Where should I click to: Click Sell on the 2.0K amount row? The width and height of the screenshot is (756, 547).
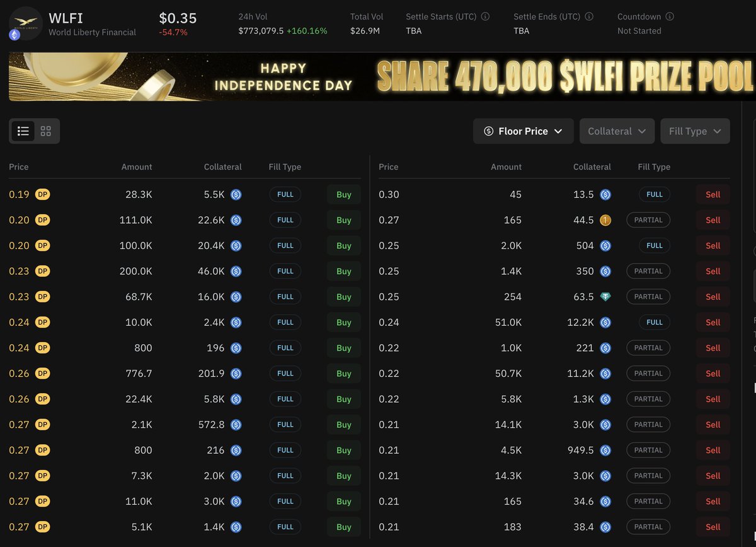pos(713,246)
